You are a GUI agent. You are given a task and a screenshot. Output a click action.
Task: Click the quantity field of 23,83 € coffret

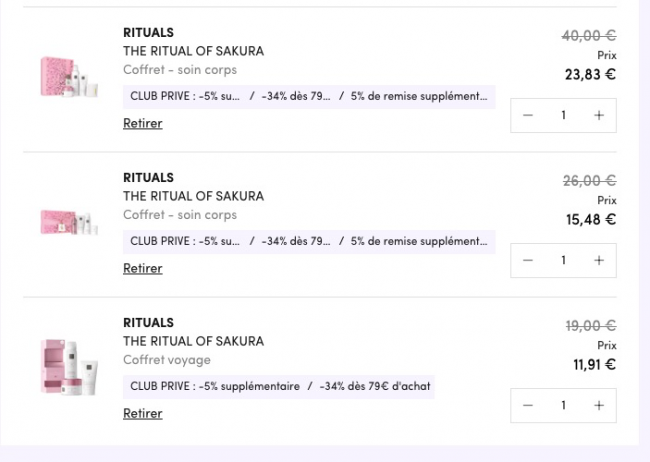tap(563, 115)
